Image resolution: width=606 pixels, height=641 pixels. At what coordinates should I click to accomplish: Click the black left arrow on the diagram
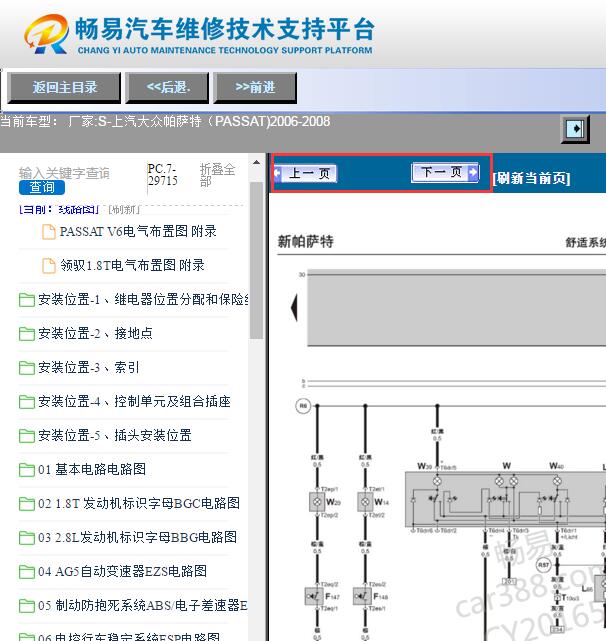(x=294, y=307)
